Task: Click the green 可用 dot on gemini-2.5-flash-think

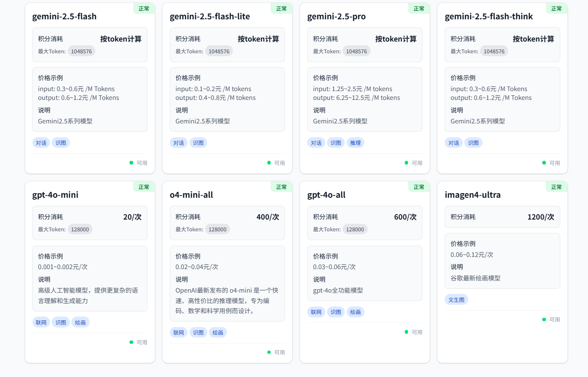Action: 544,163
